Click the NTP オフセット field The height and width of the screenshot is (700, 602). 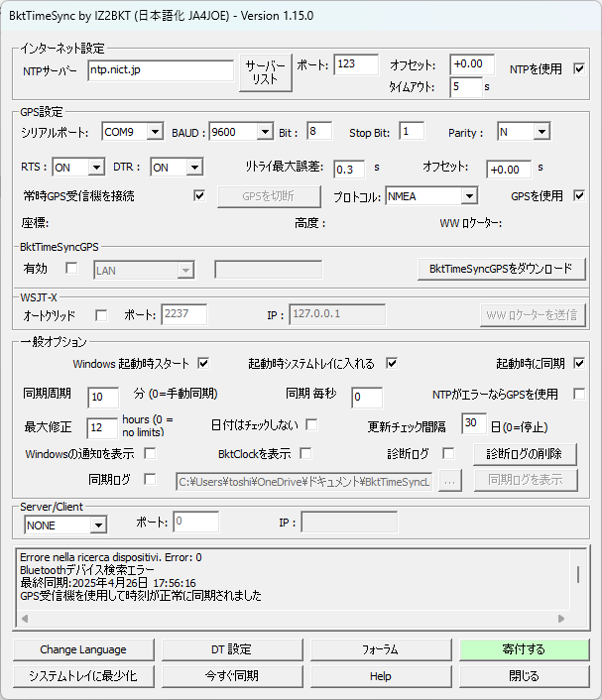pyautogui.click(x=472, y=64)
